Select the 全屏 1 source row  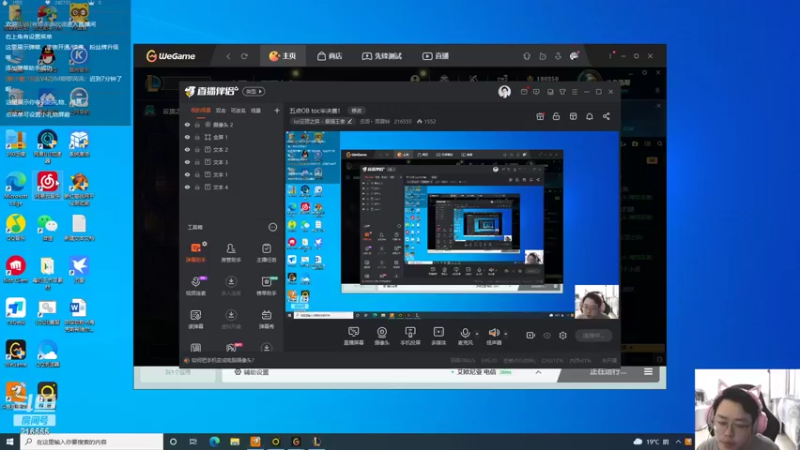coord(232,137)
